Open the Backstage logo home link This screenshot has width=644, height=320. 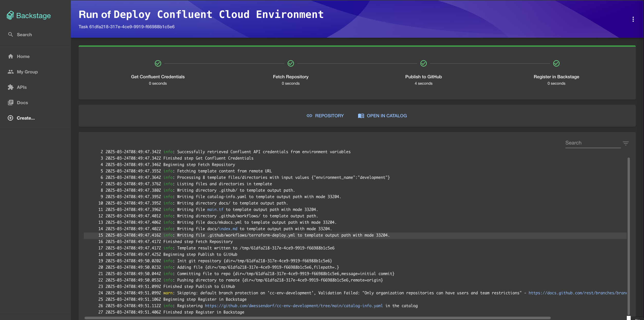tap(29, 15)
